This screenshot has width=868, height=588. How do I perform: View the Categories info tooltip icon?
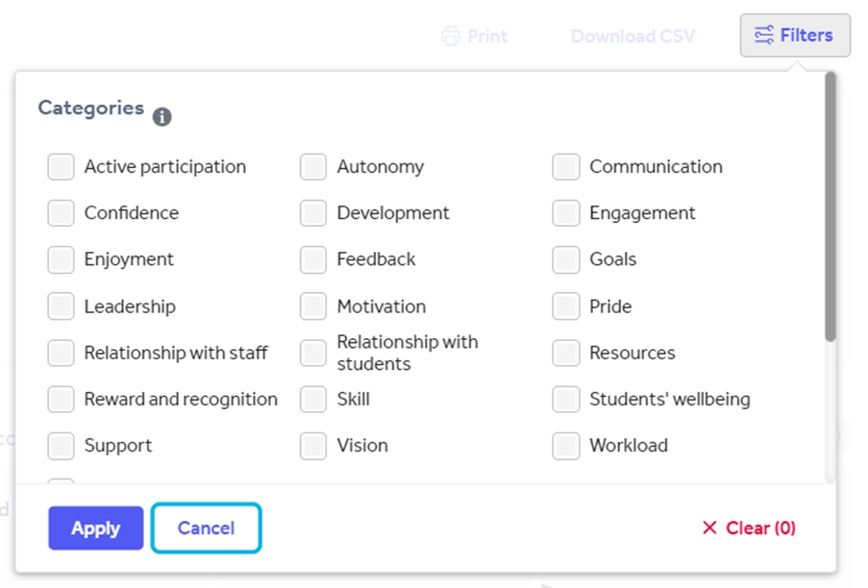tap(161, 116)
